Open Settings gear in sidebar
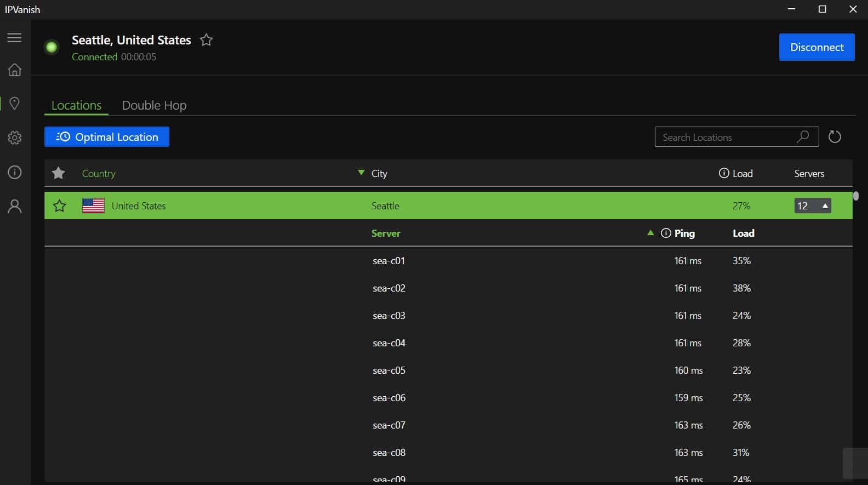 pyautogui.click(x=15, y=138)
